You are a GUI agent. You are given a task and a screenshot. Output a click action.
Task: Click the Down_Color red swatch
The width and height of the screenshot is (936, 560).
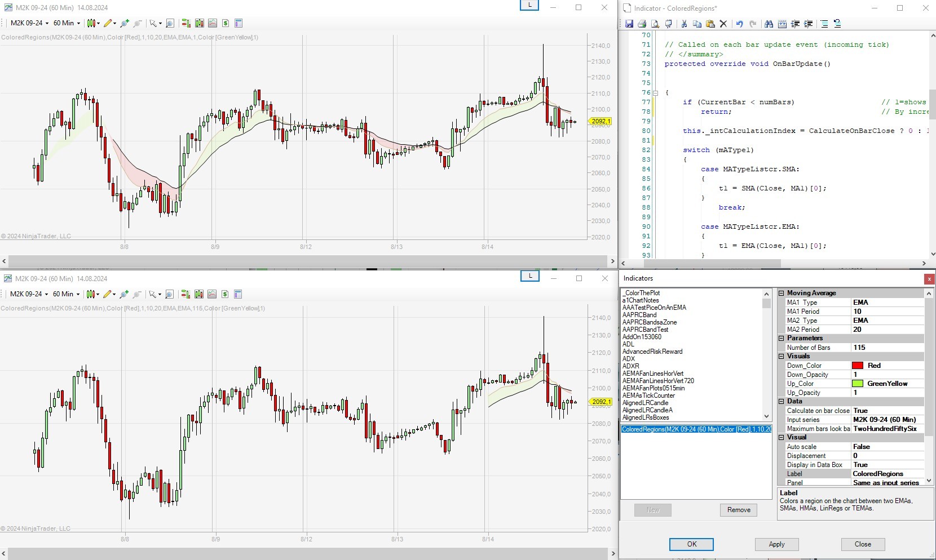coord(858,366)
